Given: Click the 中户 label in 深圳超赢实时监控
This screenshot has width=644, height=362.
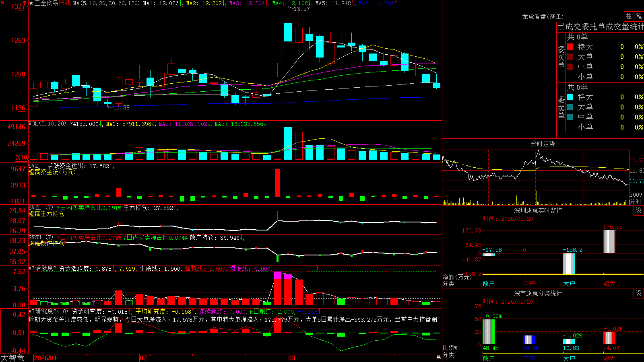Looking at the screenshot, I should (x=529, y=284).
